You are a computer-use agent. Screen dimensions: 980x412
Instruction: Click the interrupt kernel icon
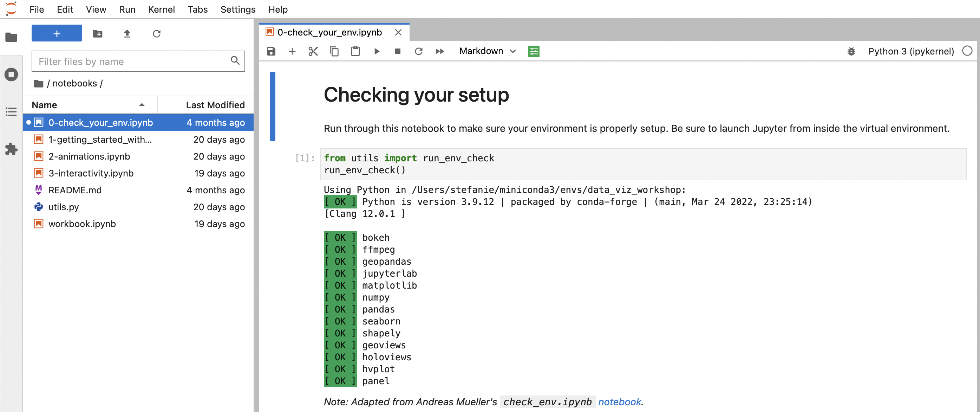point(397,51)
